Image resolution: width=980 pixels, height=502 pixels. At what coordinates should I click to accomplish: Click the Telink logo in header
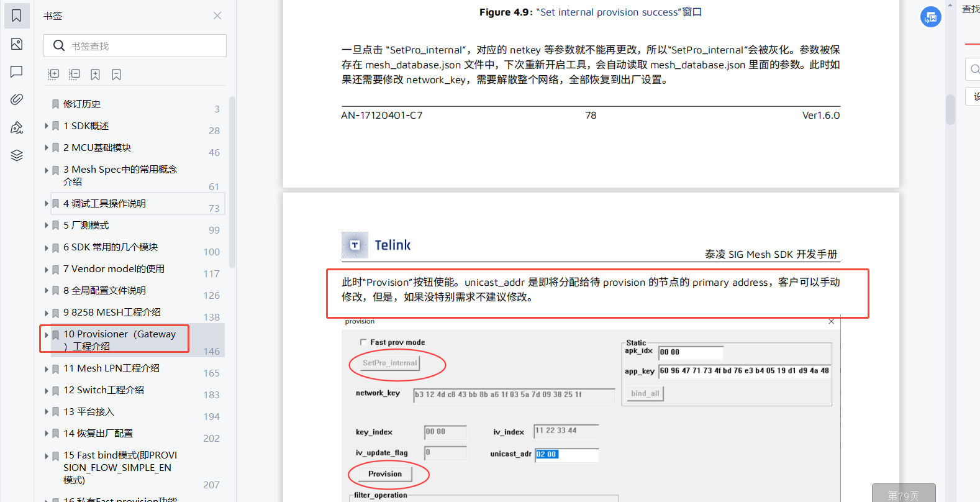pyautogui.click(x=376, y=245)
